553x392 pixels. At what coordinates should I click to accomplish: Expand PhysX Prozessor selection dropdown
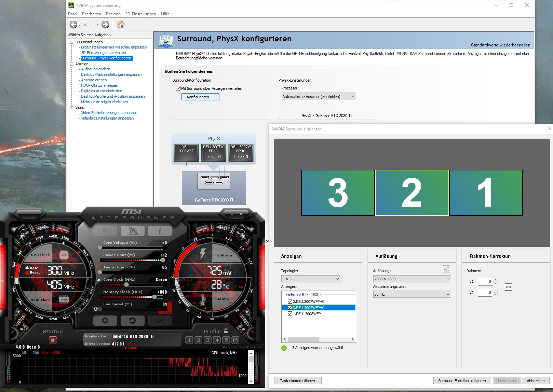click(319, 97)
